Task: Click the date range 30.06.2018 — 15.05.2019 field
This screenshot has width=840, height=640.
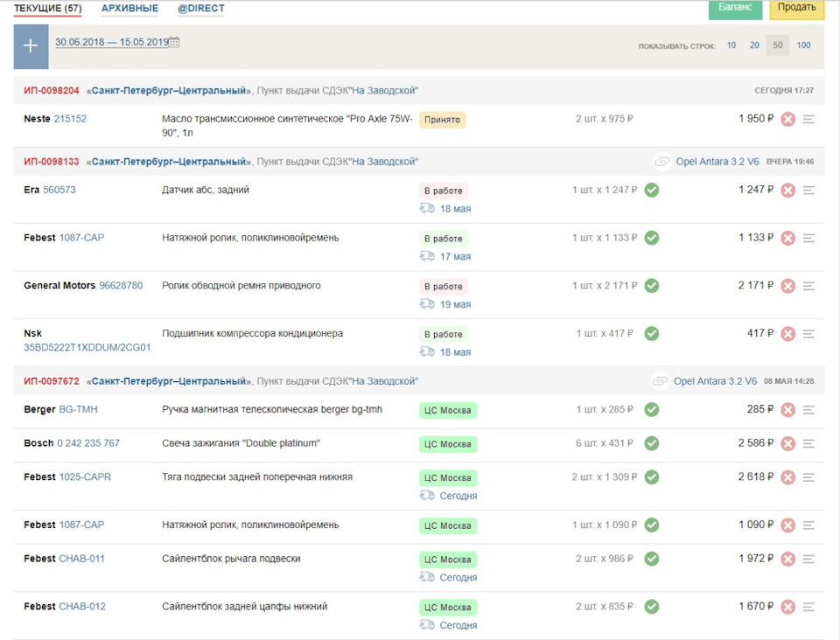Action: [x=111, y=42]
